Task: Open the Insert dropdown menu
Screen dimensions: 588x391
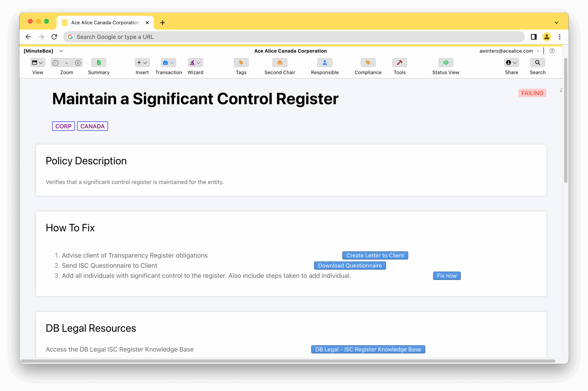Action: 142,63
